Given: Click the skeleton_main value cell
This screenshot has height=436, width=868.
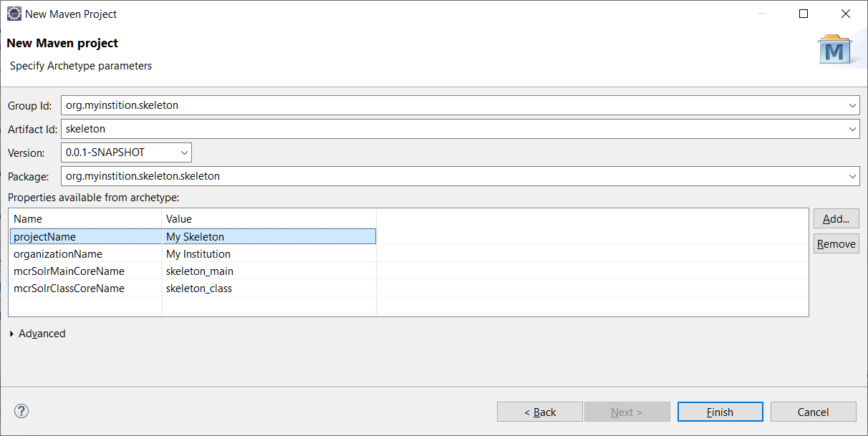Looking at the screenshot, I should 269,271.
